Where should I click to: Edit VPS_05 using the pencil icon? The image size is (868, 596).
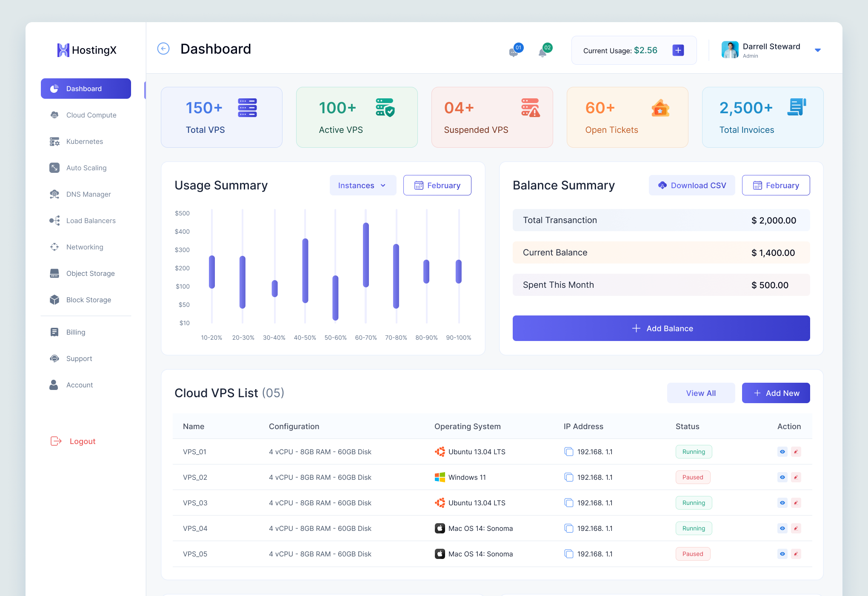796,554
